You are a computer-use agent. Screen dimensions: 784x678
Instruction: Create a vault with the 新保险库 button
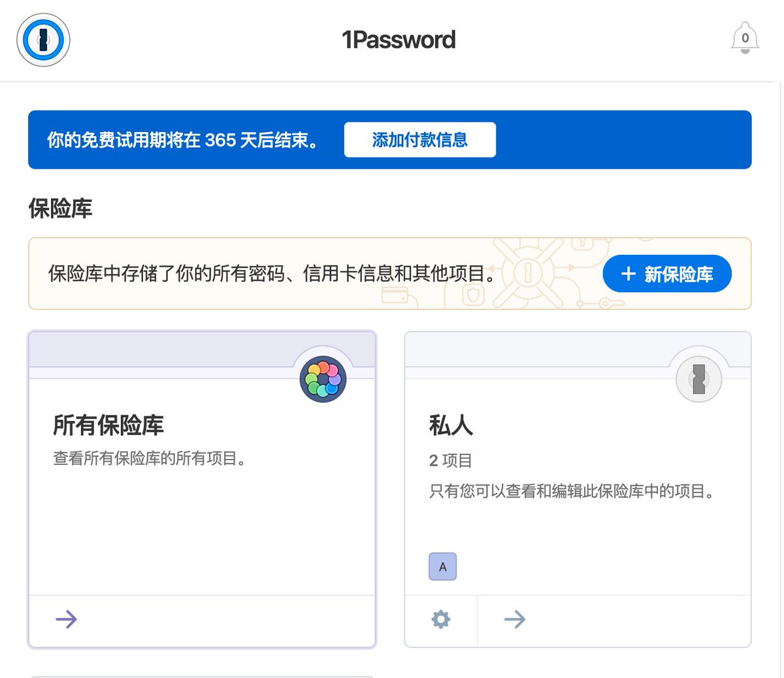click(666, 274)
